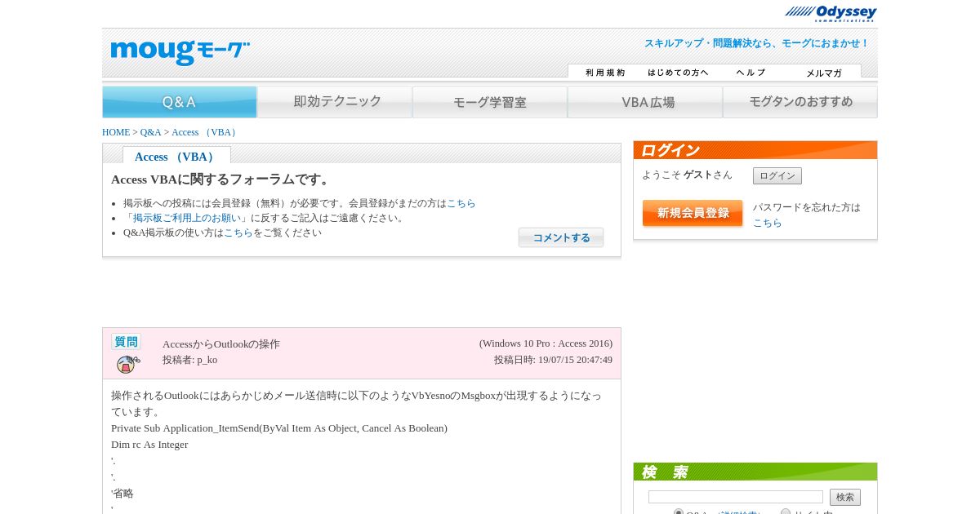Click the ようこそ ゲストさん greeting
Image resolution: width=980 pixels, height=514 pixels.
pyautogui.click(x=687, y=175)
